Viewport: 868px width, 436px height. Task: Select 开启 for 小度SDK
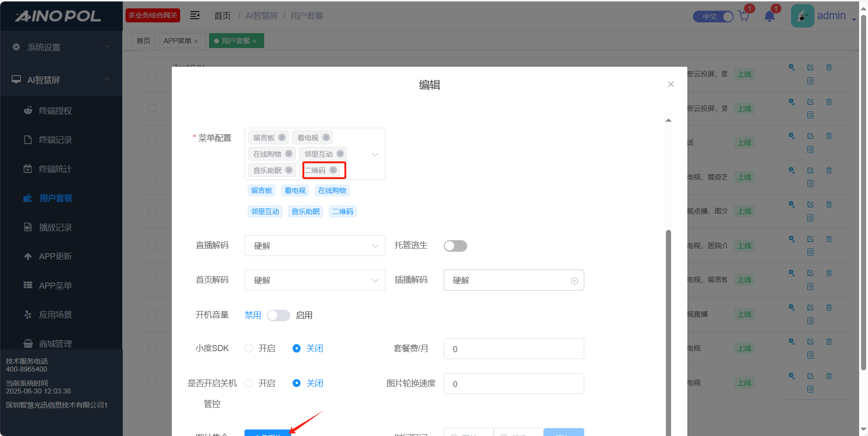tap(249, 348)
